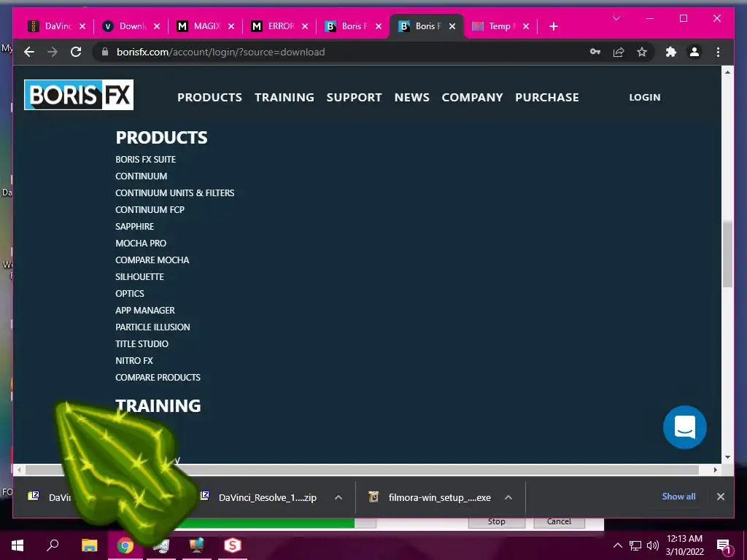Open the Chrome extensions puzzle icon

click(671, 52)
